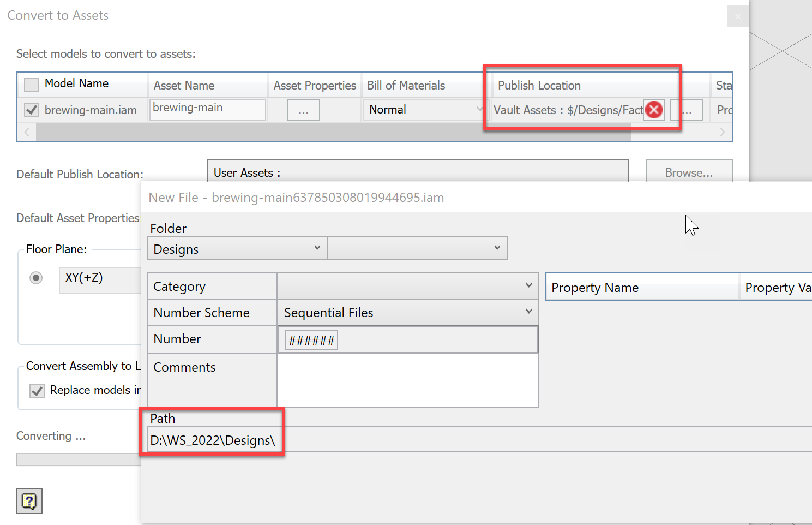Open the Help using question mark icon
This screenshot has width=812, height=525.
click(x=29, y=500)
